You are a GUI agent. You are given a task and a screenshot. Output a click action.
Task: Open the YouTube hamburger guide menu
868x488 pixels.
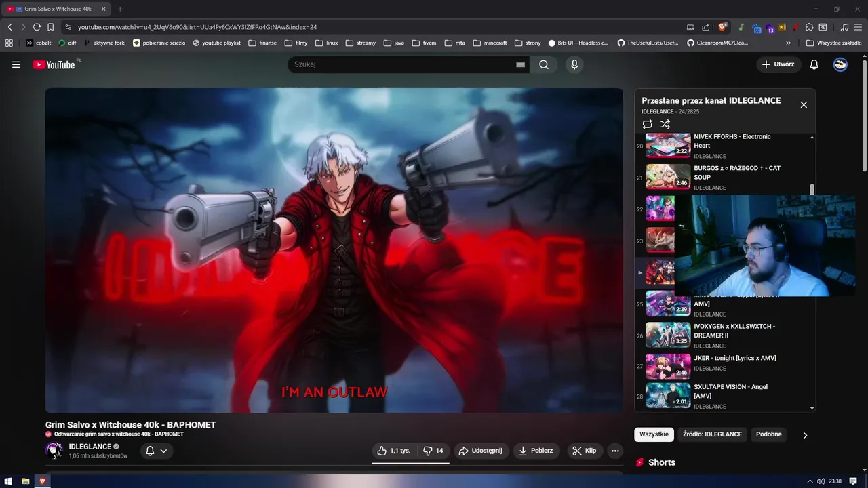pyautogui.click(x=16, y=64)
